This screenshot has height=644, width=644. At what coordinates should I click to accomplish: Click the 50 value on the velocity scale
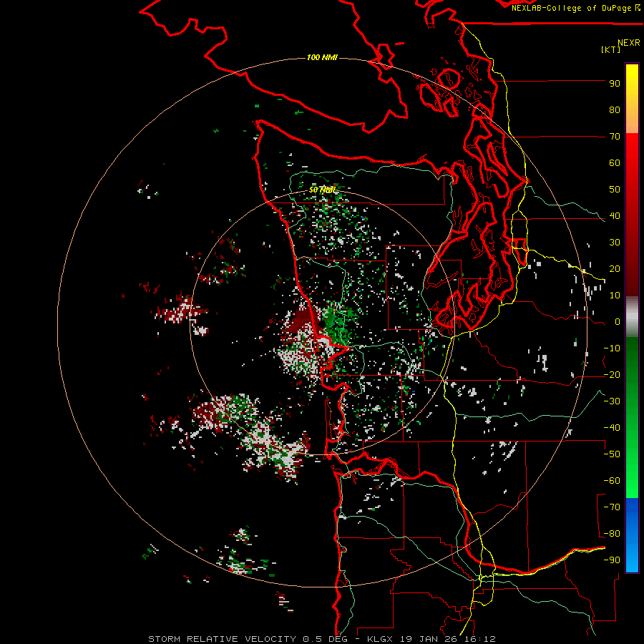(x=615, y=190)
